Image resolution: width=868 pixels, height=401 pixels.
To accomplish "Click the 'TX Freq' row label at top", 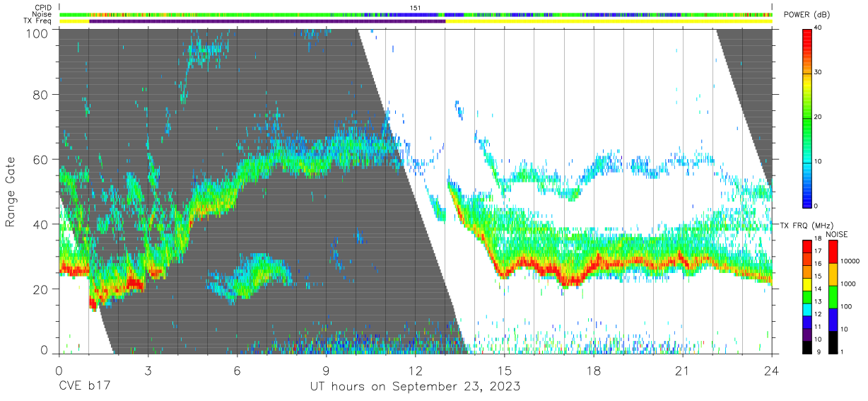I will (x=39, y=22).
